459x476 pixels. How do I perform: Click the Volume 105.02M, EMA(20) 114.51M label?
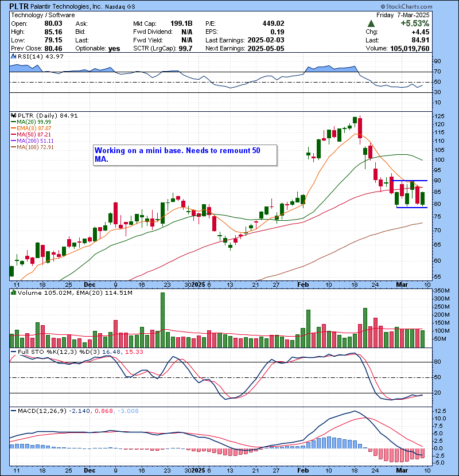coord(75,293)
